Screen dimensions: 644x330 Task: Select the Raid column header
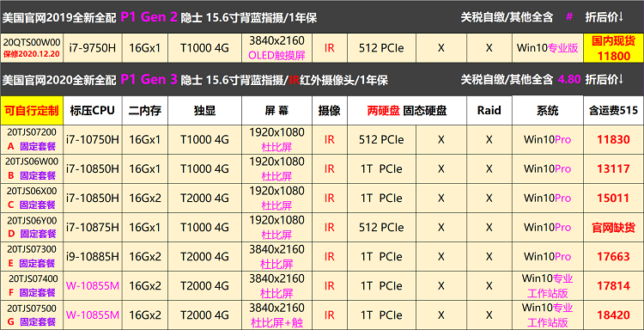coord(489,110)
